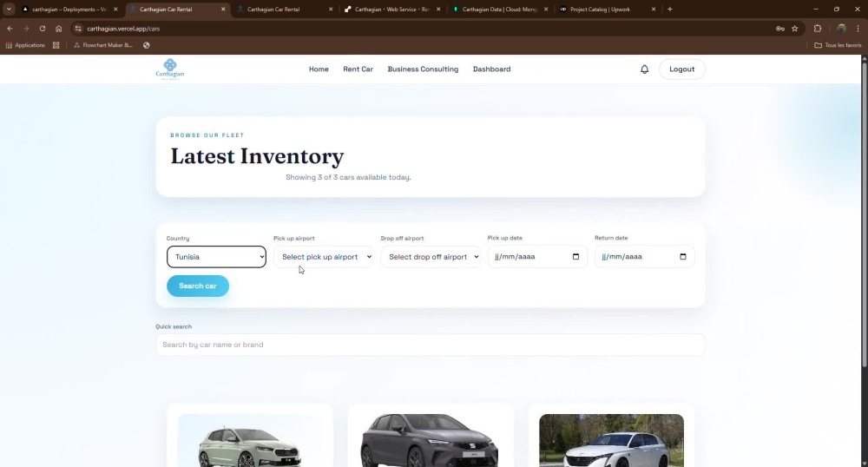Image resolution: width=868 pixels, height=467 pixels.
Task: Open the browser extensions puzzle icon
Action: 818,29
